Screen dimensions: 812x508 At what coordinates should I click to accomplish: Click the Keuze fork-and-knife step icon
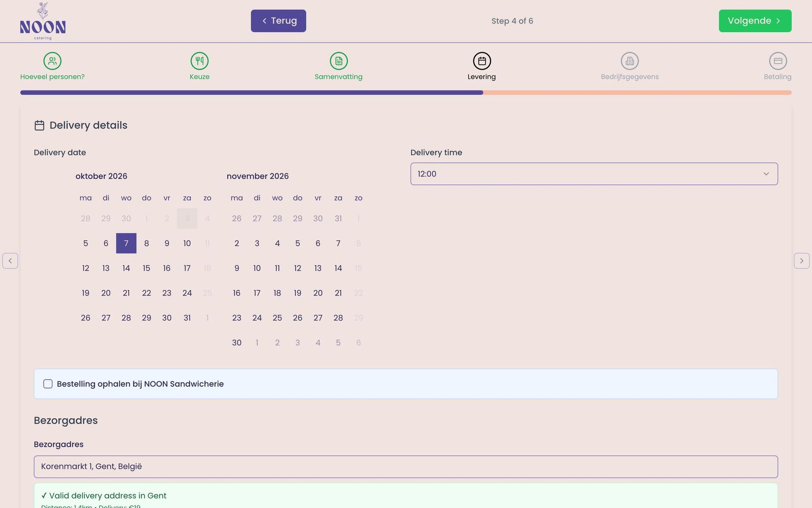[199, 61]
